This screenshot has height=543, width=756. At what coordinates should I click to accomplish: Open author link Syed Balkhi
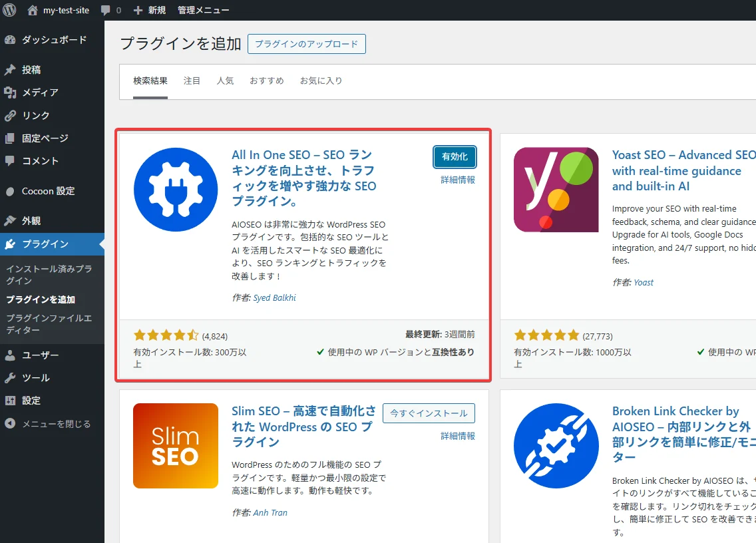[x=274, y=298]
